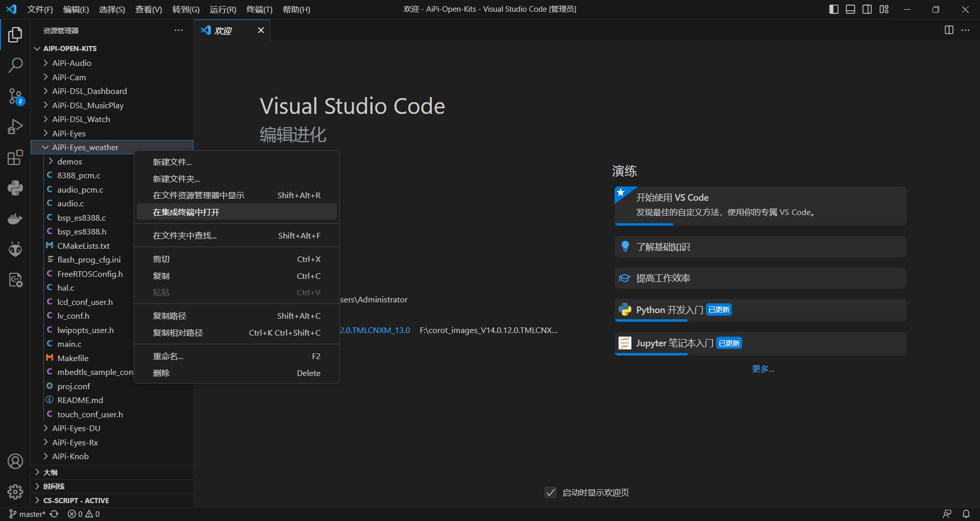The width and height of the screenshot is (980, 521).
Task: Open the customize layout icon
Action: point(884,9)
